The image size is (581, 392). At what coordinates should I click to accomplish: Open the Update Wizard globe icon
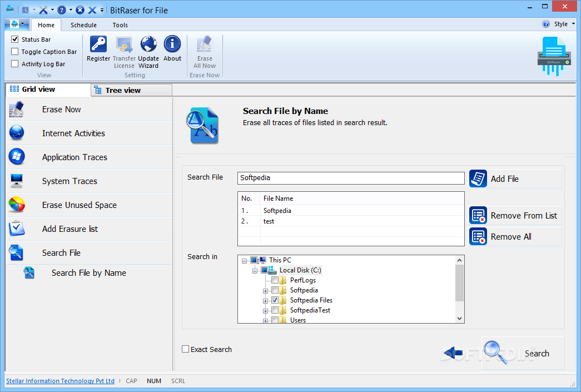click(x=148, y=44)
